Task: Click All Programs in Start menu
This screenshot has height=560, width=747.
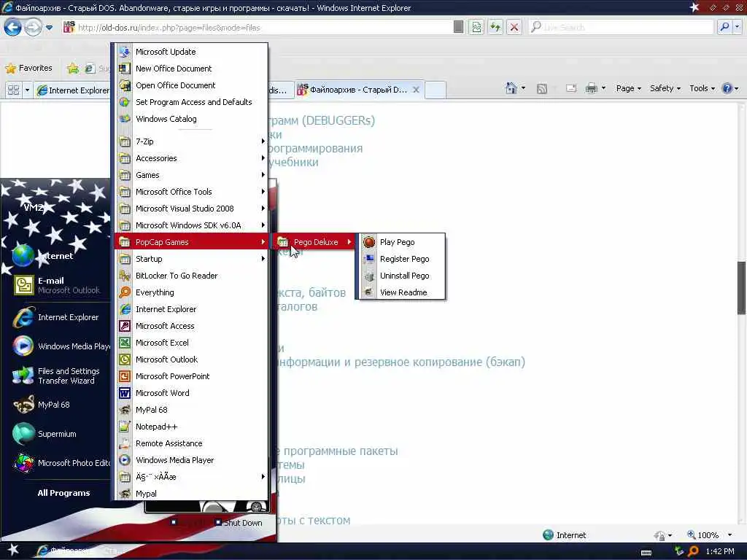Action: [x=64, y=493]
